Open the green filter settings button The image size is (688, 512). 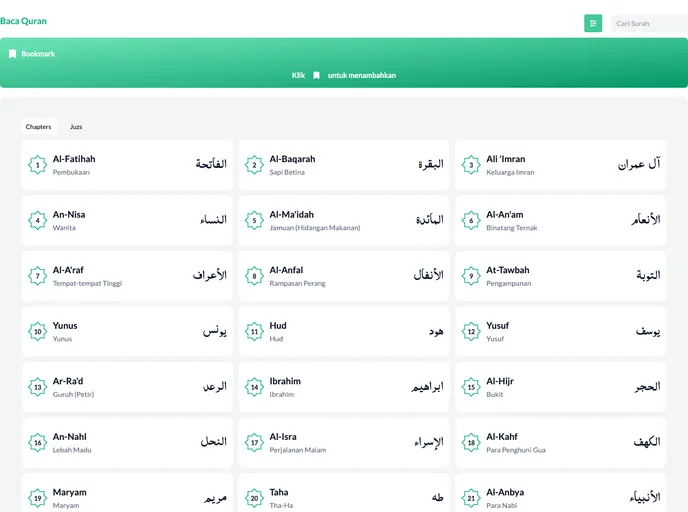(593, 23)
